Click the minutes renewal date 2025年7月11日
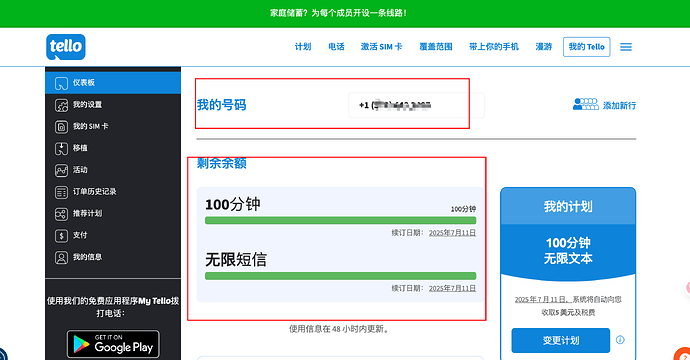 [x=452, y=233]
